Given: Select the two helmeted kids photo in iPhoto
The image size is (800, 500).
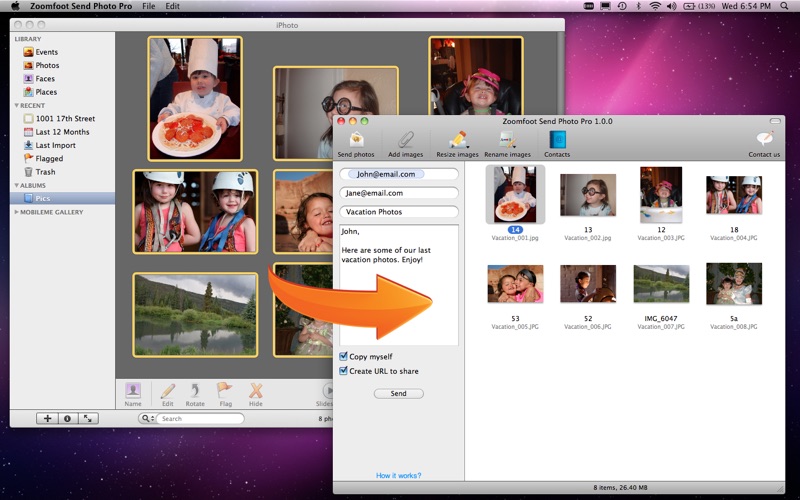Looking at the screenshot, I should [x=195, y=212].
